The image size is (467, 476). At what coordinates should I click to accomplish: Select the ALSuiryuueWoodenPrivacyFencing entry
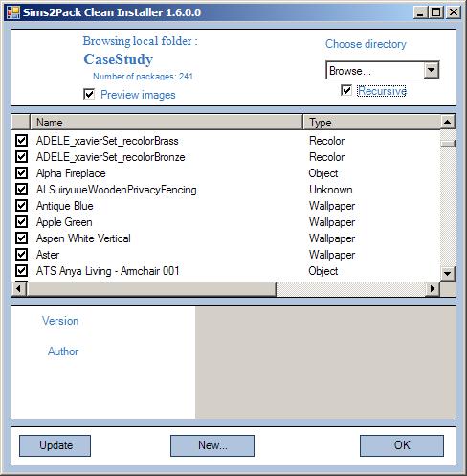117,190
